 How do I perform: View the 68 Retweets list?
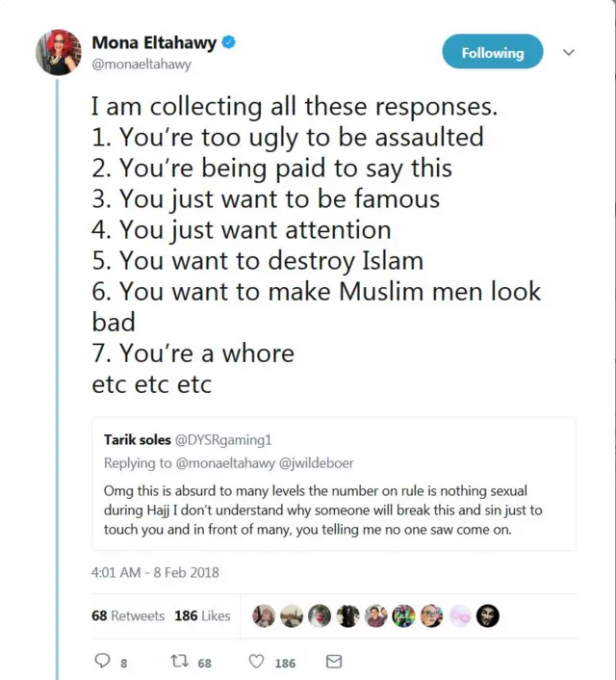click(x=128, y=615)
